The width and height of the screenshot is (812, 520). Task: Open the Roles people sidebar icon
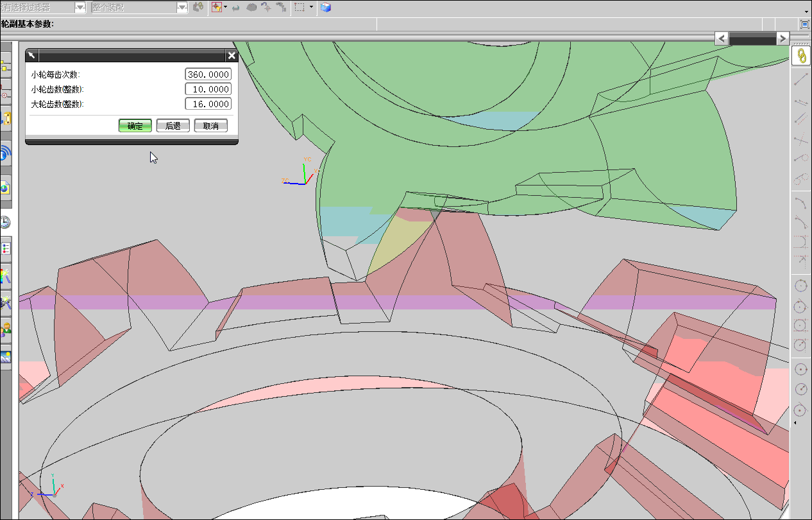(6, 330)
